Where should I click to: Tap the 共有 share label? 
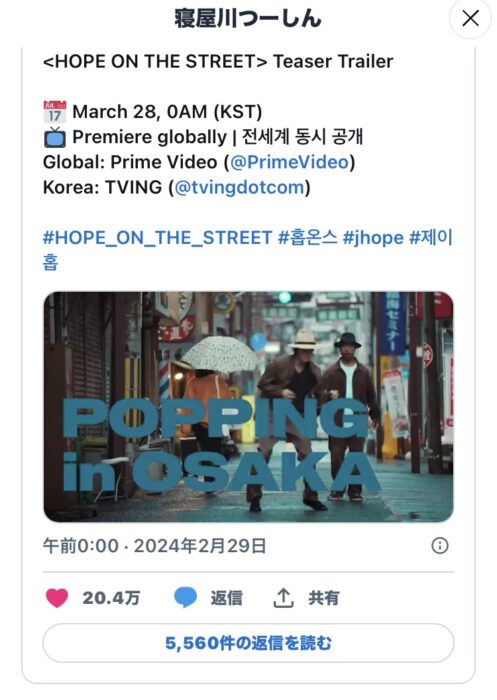click(x=324, y=598)
